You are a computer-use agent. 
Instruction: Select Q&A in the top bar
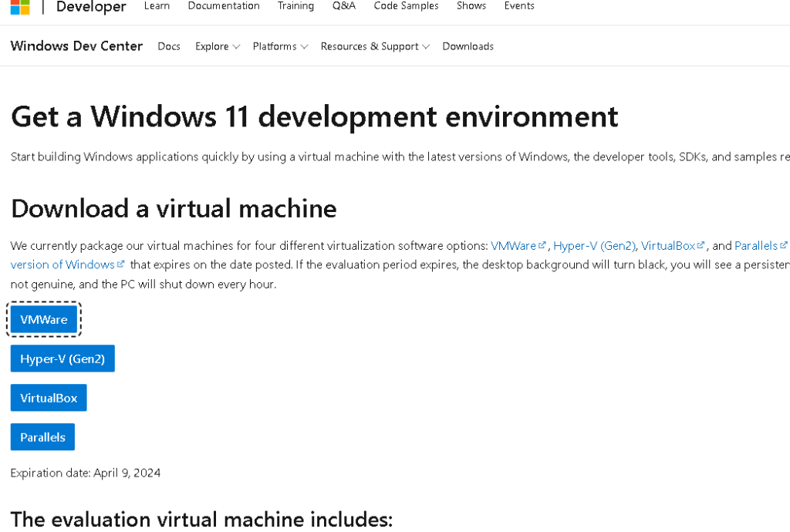343,6
